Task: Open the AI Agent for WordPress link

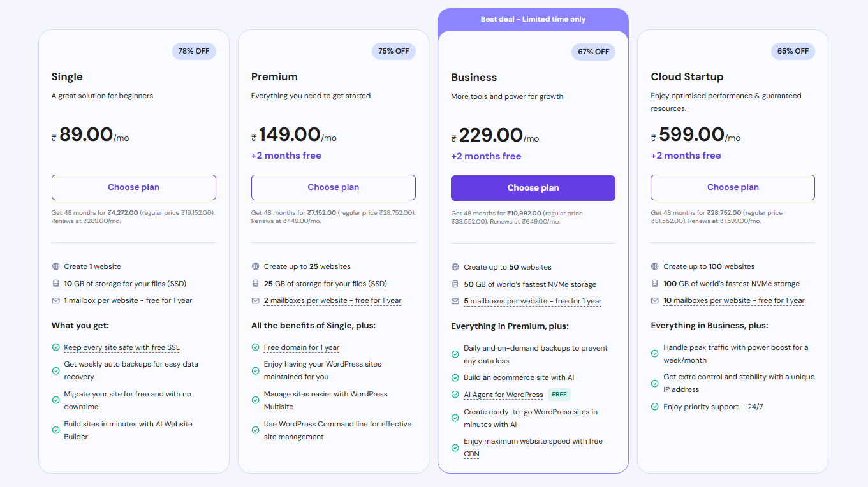Action: pos(503,395)
